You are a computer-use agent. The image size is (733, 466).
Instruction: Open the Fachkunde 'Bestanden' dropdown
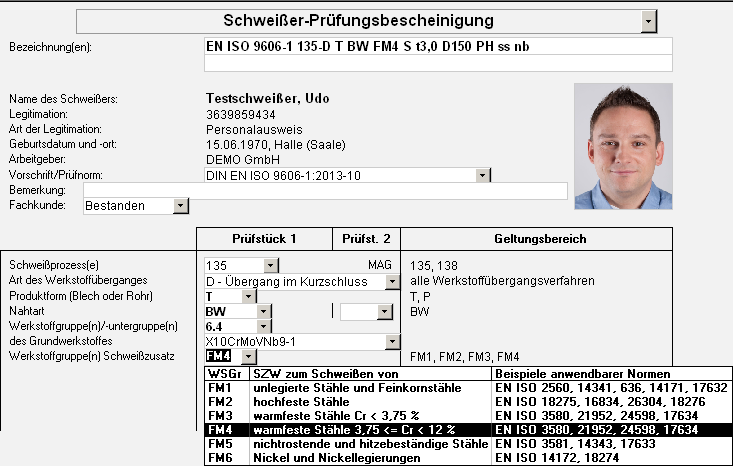(x=180, y=205)
